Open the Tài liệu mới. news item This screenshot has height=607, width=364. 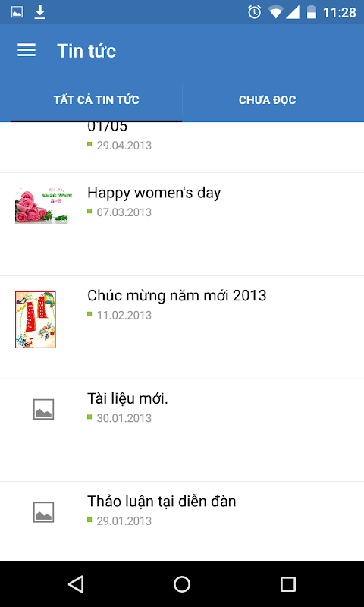182,430
